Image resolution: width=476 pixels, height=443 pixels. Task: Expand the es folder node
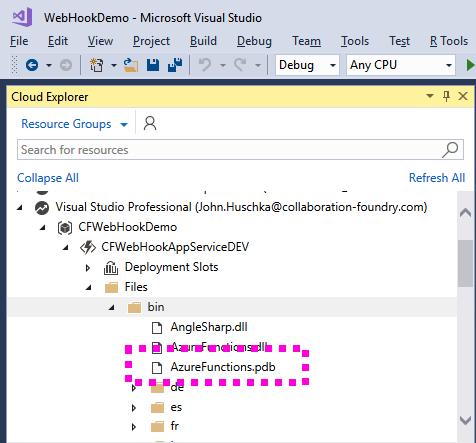pyautogui.click(x=134, y=408)
